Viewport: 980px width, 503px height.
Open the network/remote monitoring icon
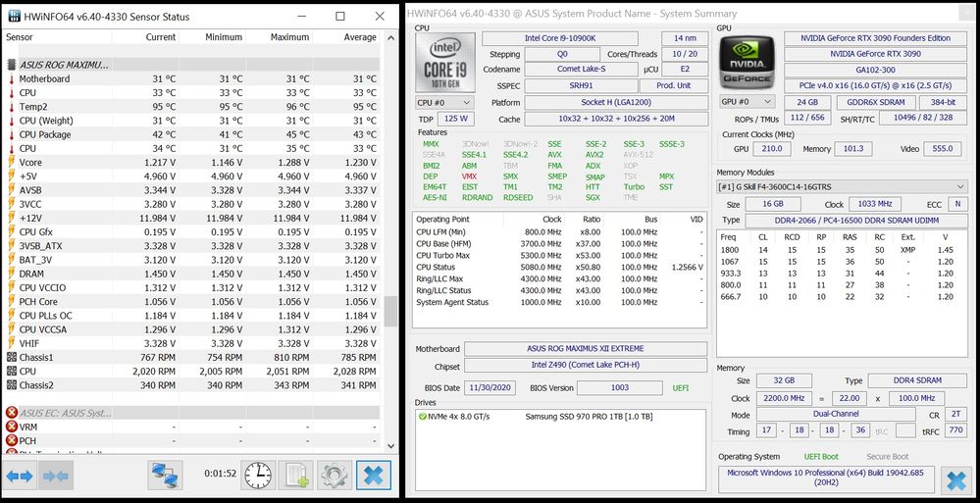166,477
